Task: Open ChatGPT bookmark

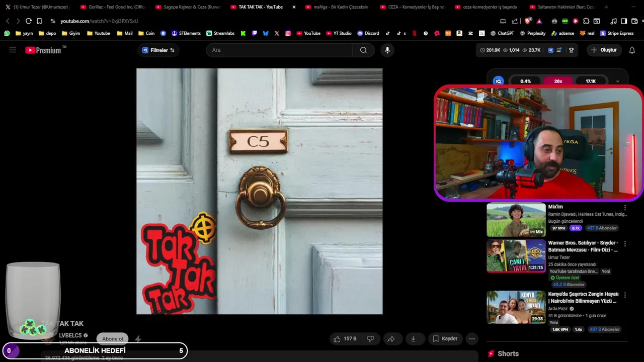Action: click(502, 33)
